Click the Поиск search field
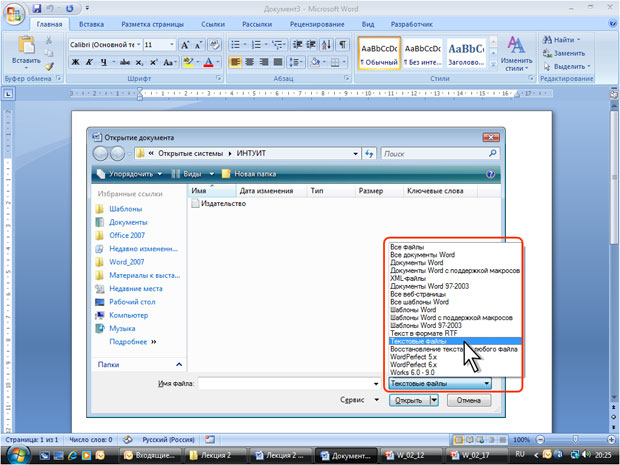 [x=435, y=153]
